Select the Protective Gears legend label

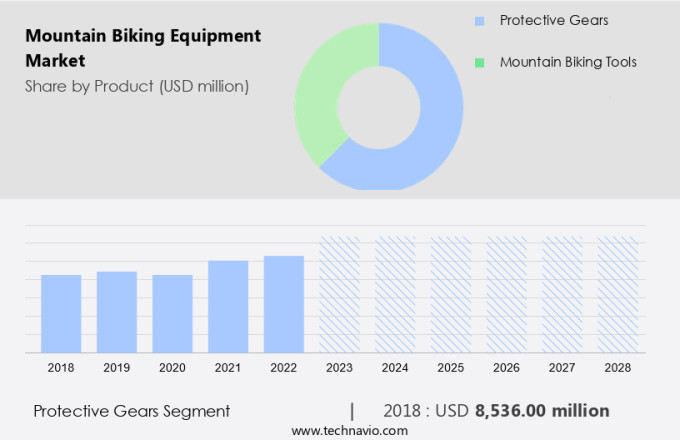[x=554, y=21]
